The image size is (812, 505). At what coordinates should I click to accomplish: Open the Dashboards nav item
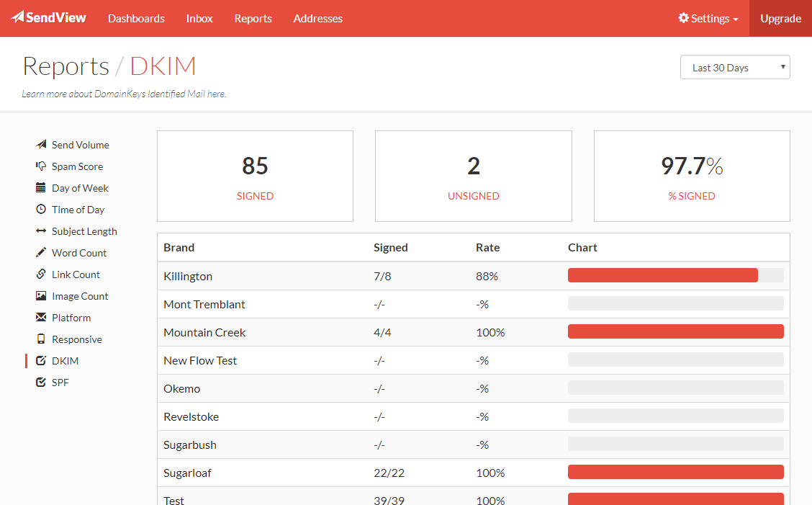click(x=136, y=18)
